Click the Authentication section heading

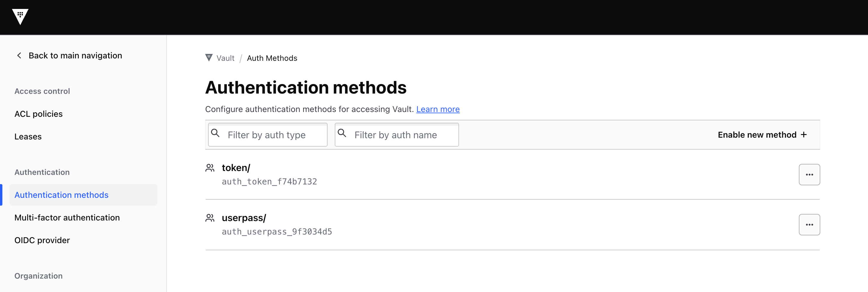pyautogui.click(x=42, y=172)
